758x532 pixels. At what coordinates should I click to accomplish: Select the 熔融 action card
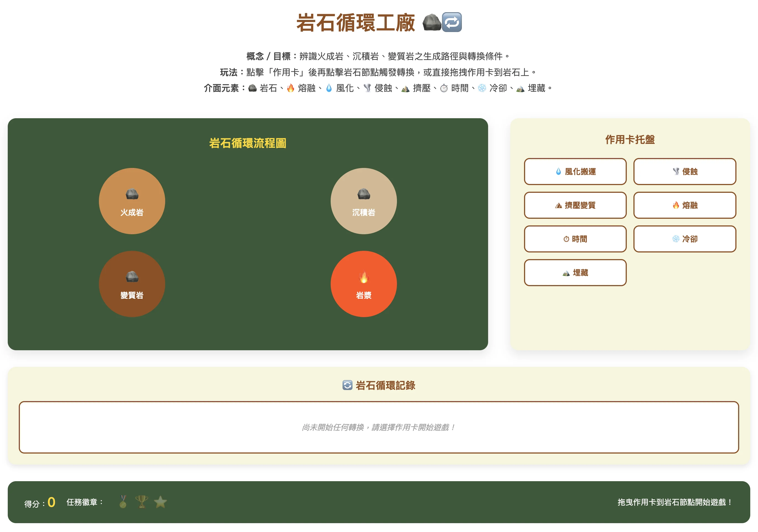(684, 205)
